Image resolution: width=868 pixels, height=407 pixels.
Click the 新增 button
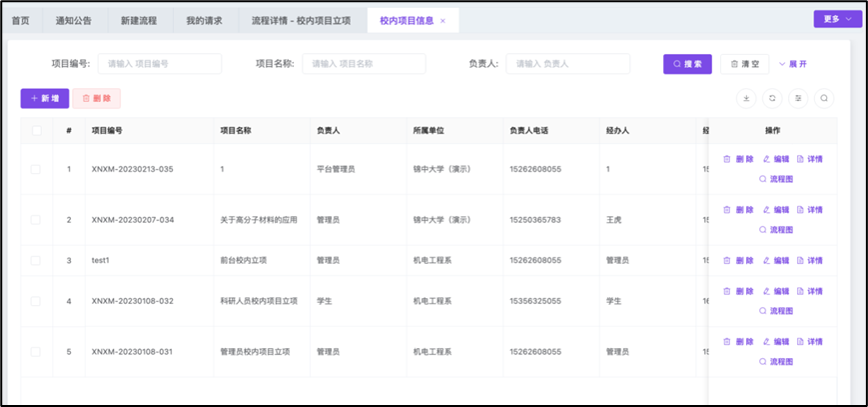pyautogui.click(x=44, y=98)
